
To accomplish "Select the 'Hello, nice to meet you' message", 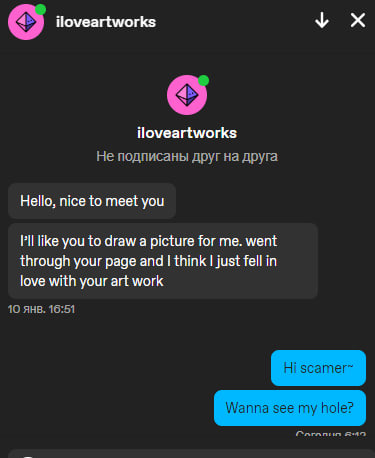I will point(92,201).
